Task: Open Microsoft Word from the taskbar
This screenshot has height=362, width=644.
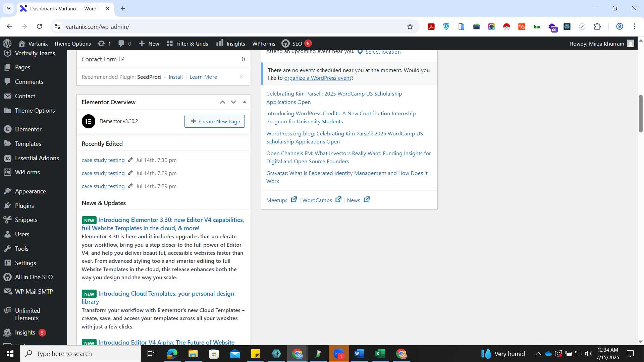Action: point(359,354)
